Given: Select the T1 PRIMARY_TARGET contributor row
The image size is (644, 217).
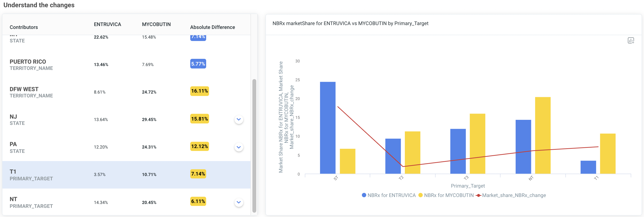Looking at the screenshot, I should click(126, 175).
